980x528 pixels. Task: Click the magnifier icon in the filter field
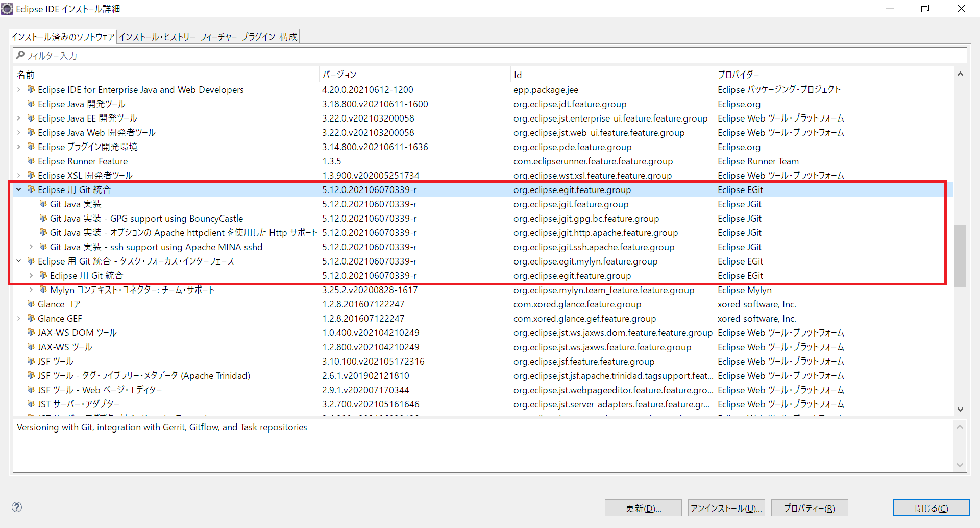click(x=20, y=55)
